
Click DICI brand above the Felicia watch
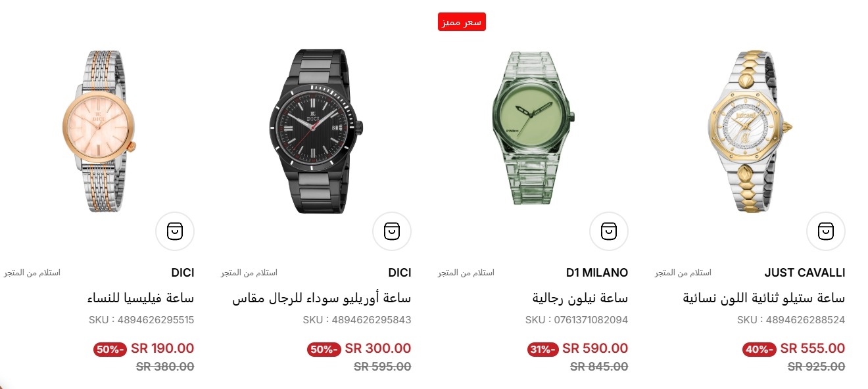point(183,273)
